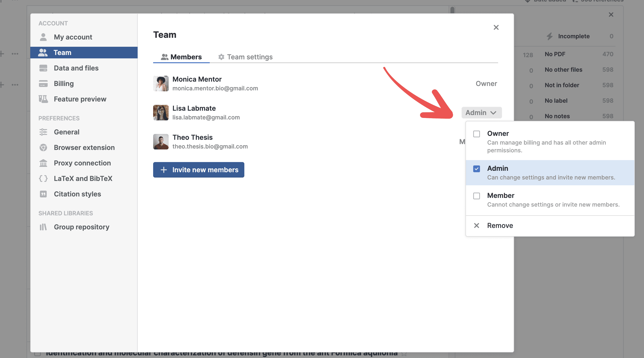Click the My account person icon
This screenshot has width=644, height=358.
[x=43, y=37]
